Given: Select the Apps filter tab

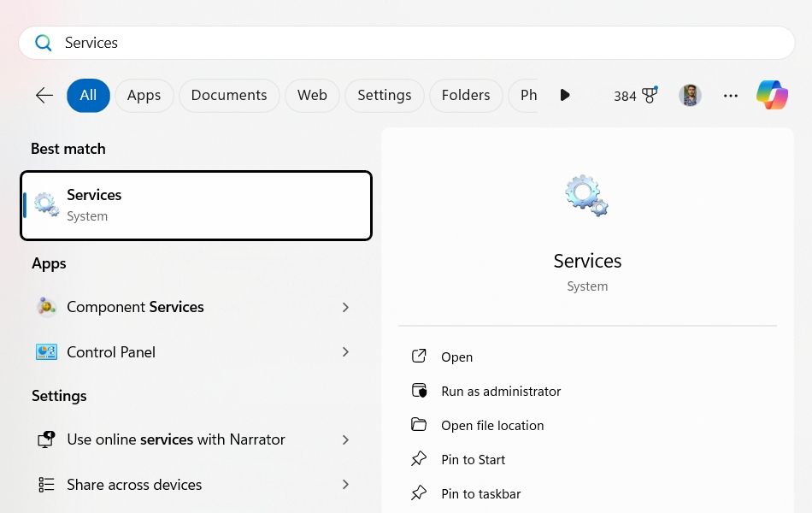Looking at the screenshot, I should [144, 96].
